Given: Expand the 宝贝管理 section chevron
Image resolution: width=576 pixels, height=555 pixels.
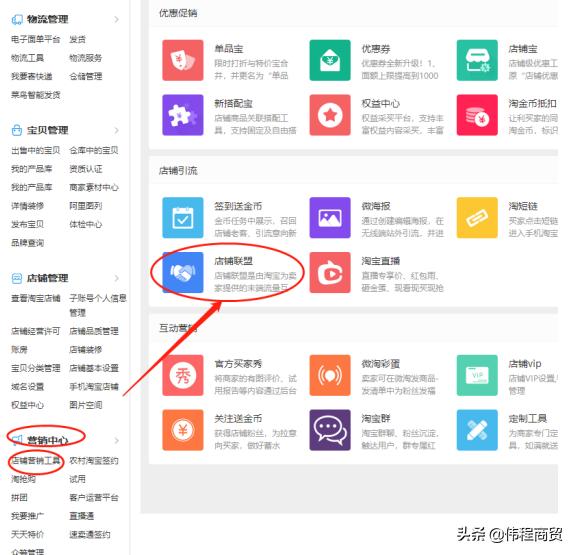Looking at the screenshot, I should [x=116, y=130].
